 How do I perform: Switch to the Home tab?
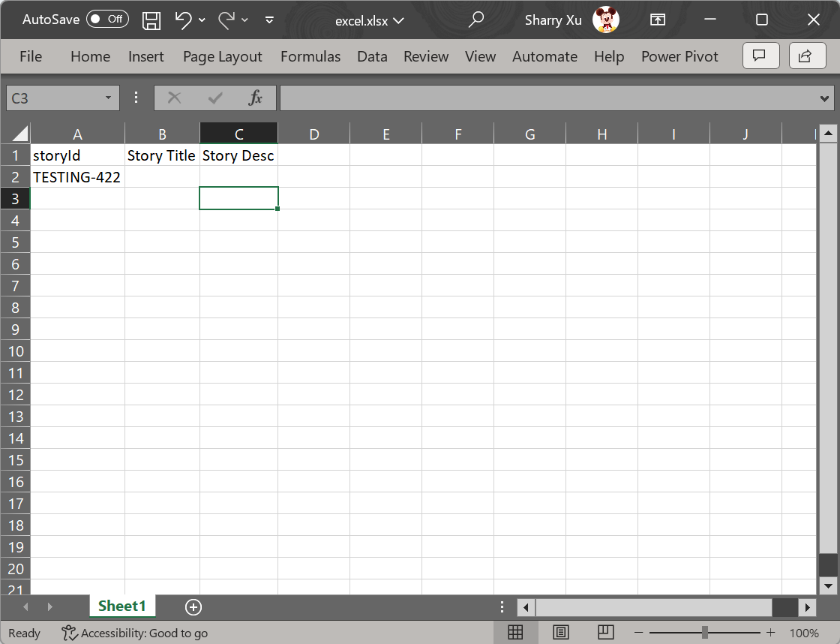[90, 56]
